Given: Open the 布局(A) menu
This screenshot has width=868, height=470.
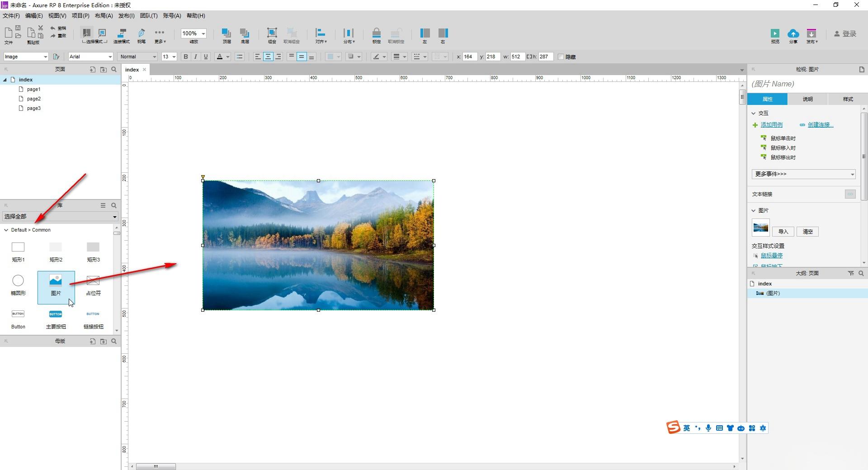Looking at the screenshot, I should tap(104, 16).
